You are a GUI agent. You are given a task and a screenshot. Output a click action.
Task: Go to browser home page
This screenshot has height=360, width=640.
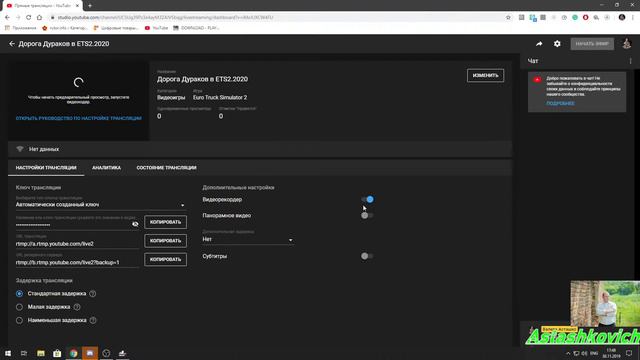point(39,18)
